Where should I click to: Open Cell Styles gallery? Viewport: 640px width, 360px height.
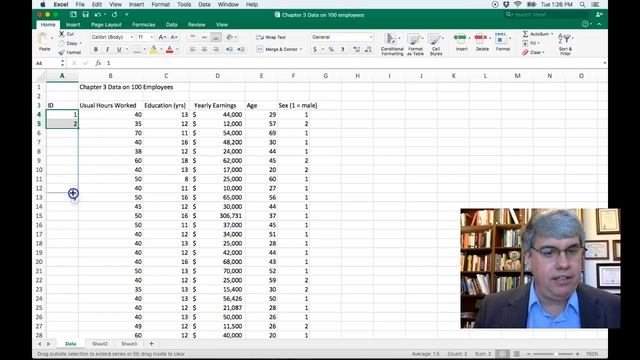coord(436,44)
